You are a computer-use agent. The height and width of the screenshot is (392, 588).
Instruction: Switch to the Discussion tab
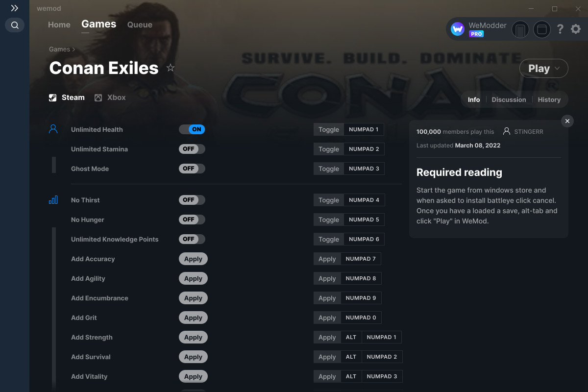click(x=509, y=99)
